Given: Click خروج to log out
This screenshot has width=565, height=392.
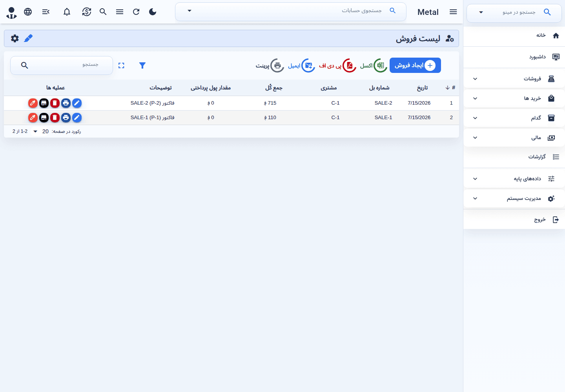Looking at the screenshot, I should pyautogui.click(x=514, y=220).
